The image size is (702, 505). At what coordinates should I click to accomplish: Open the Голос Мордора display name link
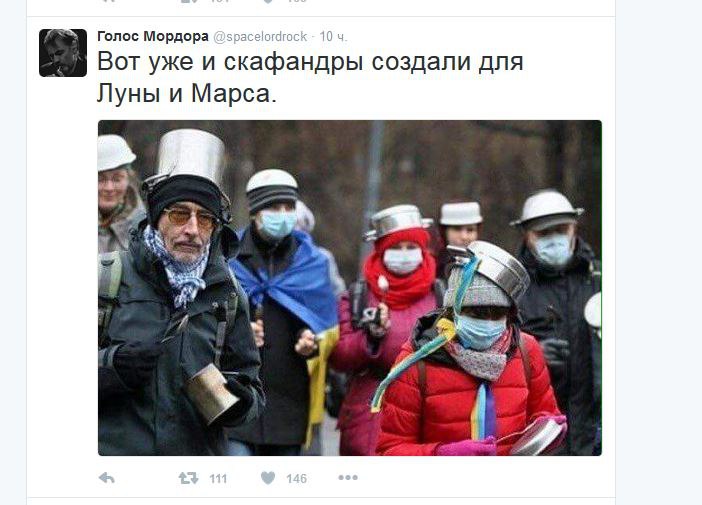[x=153, y=36]
